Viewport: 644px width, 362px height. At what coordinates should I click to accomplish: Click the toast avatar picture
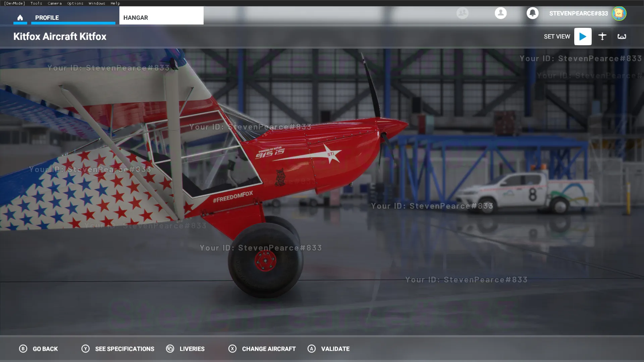pyautogui.click(x=619, y=13)
